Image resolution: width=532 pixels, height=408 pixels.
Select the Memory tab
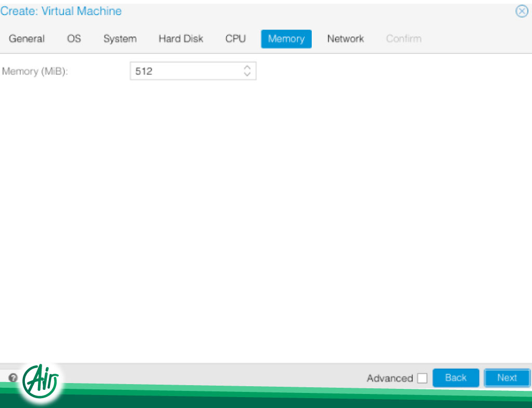[x=286, y=38]
